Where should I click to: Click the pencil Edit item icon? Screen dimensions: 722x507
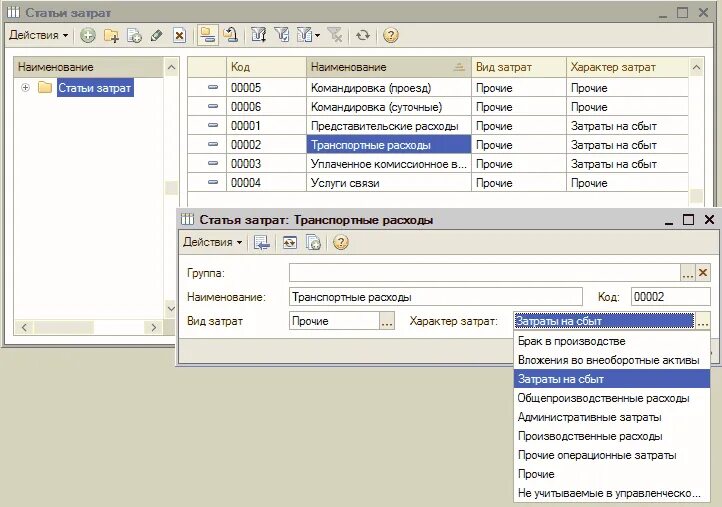pos(157,35)
